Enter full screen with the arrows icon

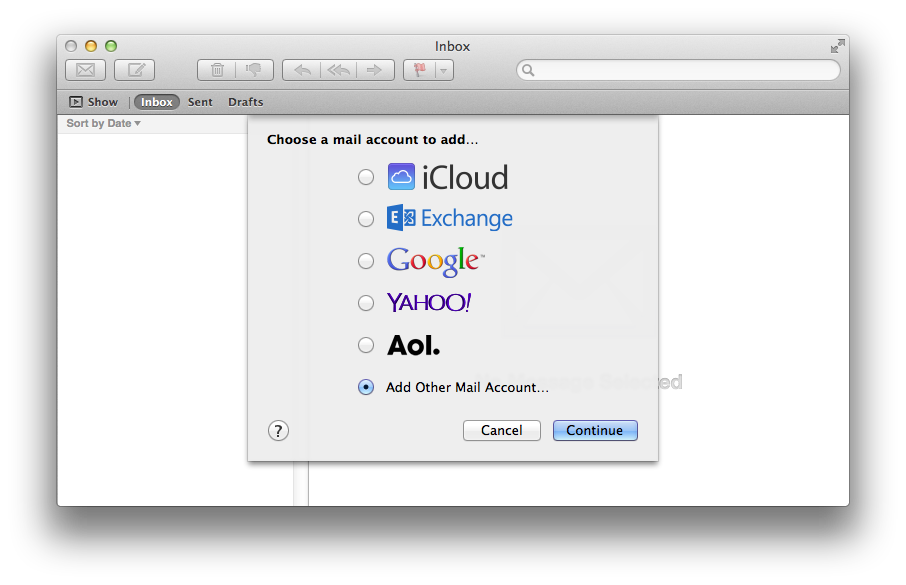[838, 46]
